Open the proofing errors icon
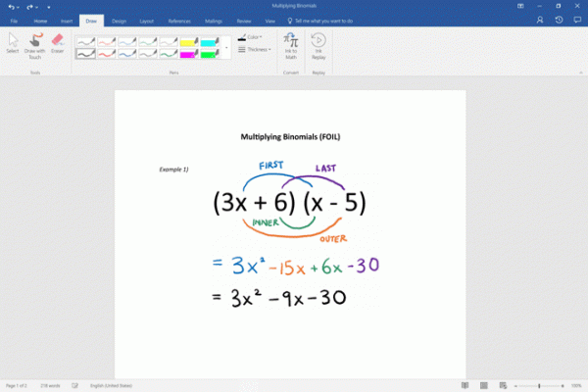Viewport: 588px width, 392px height. point(75,385)
